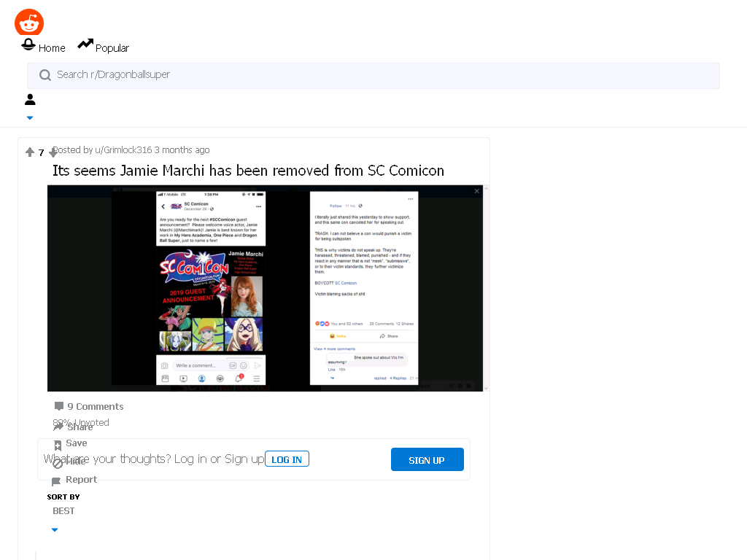Open the sort by BEST dropdown

63,511
